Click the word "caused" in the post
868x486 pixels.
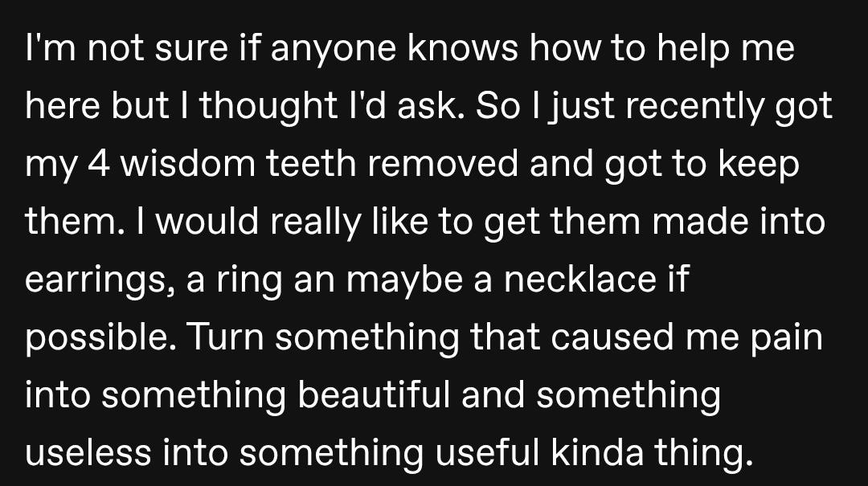click(x=612, y=337)
